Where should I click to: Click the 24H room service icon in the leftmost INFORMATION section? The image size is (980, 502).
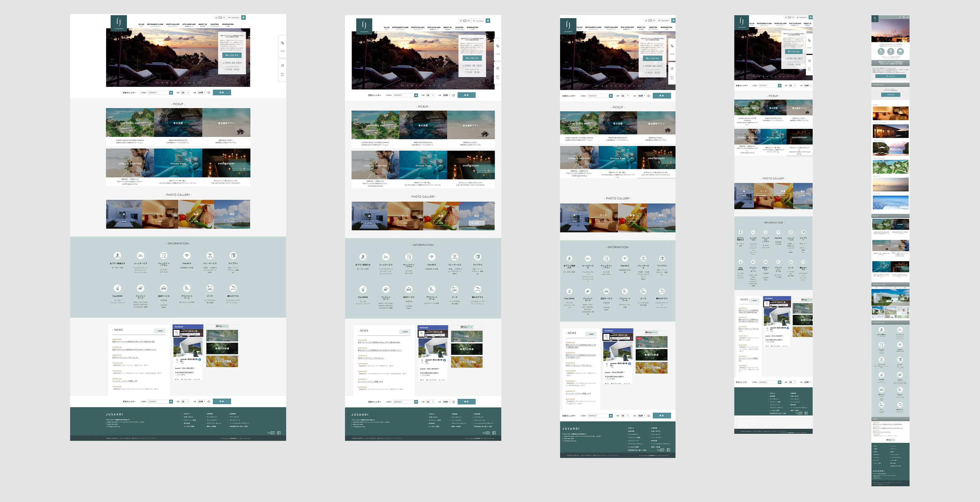140,255
